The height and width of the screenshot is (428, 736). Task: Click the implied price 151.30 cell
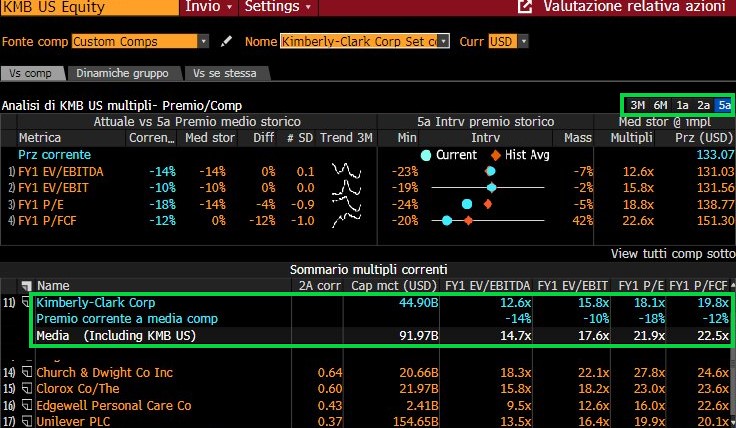click(715, 221)
